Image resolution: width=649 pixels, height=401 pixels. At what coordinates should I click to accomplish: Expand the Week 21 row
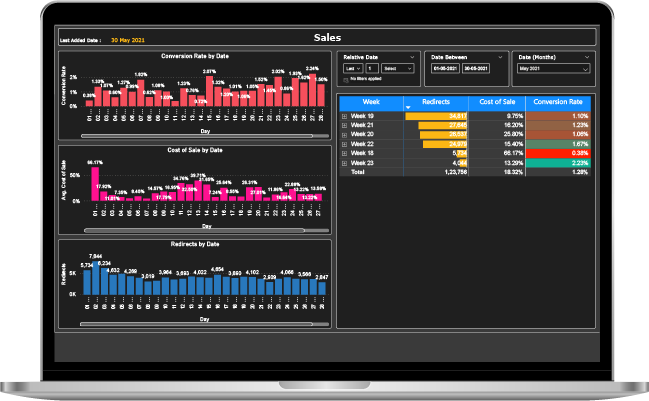pos(344,126)
